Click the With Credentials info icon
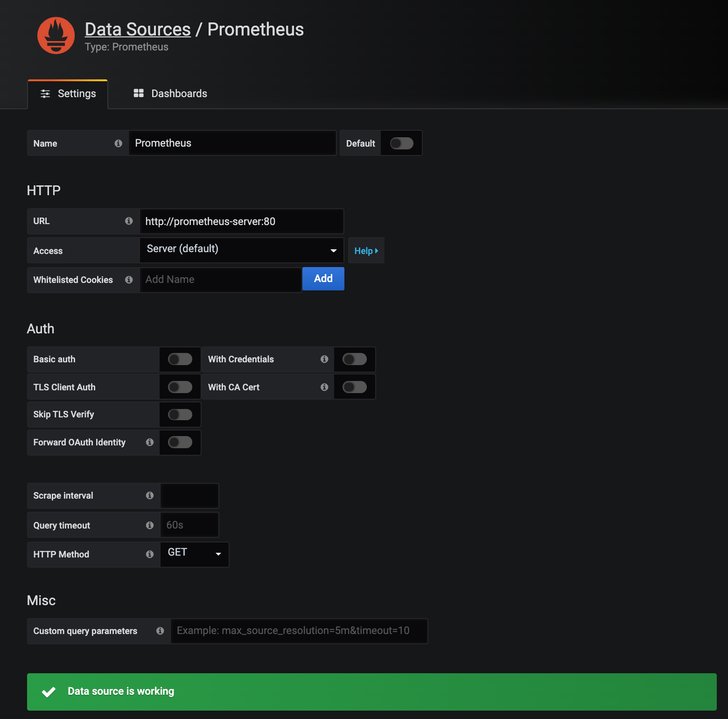 pos(324,359)
